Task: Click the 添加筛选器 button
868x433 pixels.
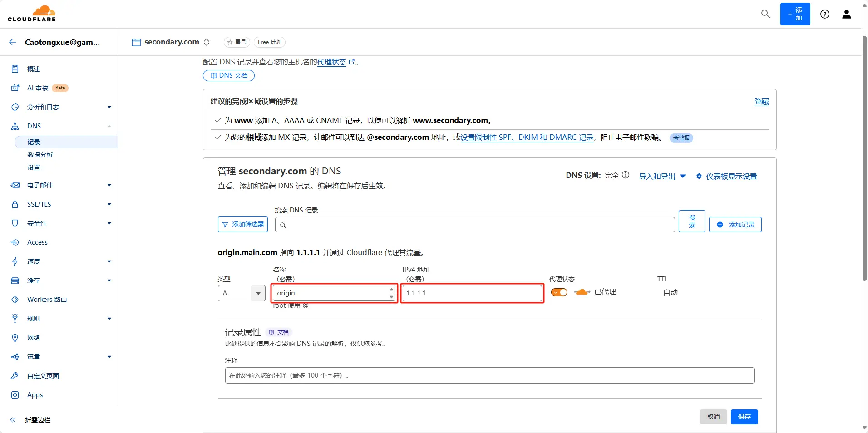Action: pos(243,225)
